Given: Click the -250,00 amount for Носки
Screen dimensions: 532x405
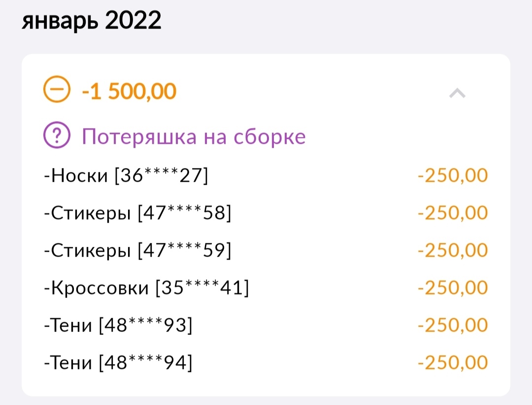Looking at the screenshot, I should (452, 176).
